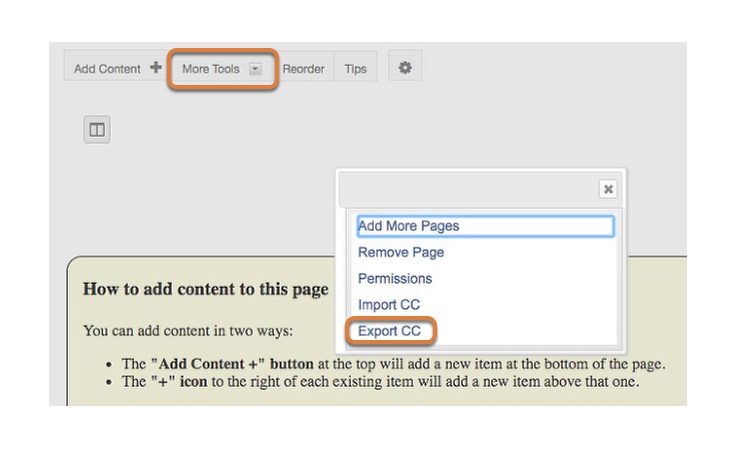The width and height of the screenshot is (736, 449).
Task: Click the Add Content button
Action: [x=117, y=68]
